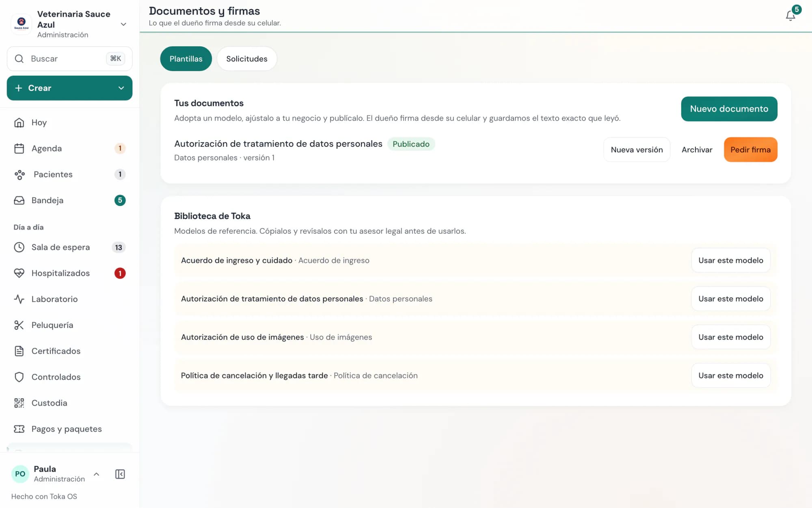Use the Política de cancelación model
This screenshot has width=812, height=508.
tap(731, 376)
